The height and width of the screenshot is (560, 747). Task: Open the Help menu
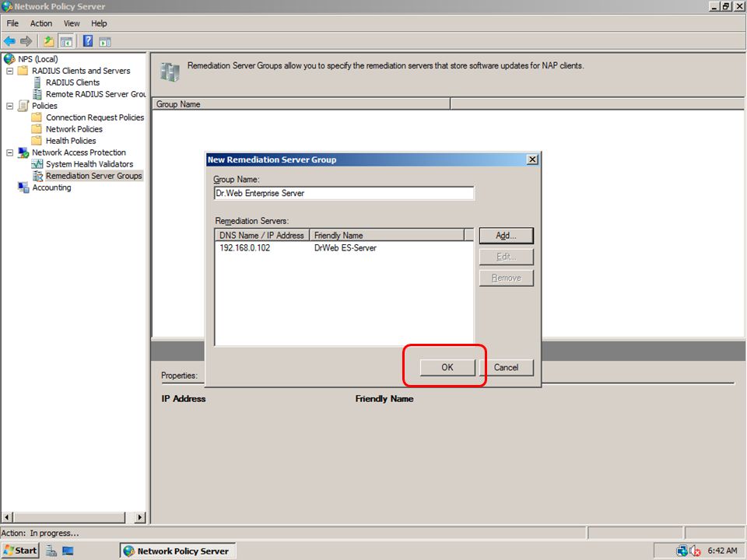coord(99,23)
